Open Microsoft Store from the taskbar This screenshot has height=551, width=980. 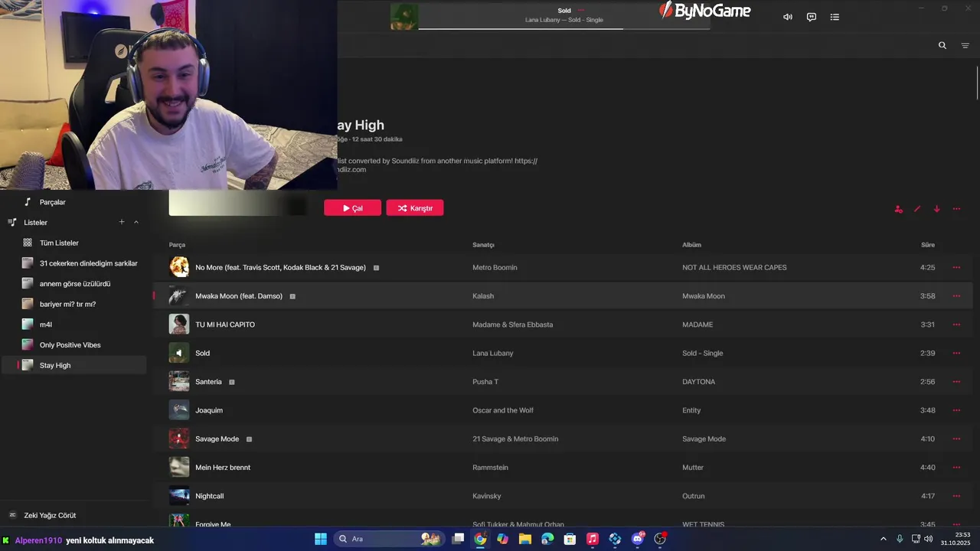570,539
